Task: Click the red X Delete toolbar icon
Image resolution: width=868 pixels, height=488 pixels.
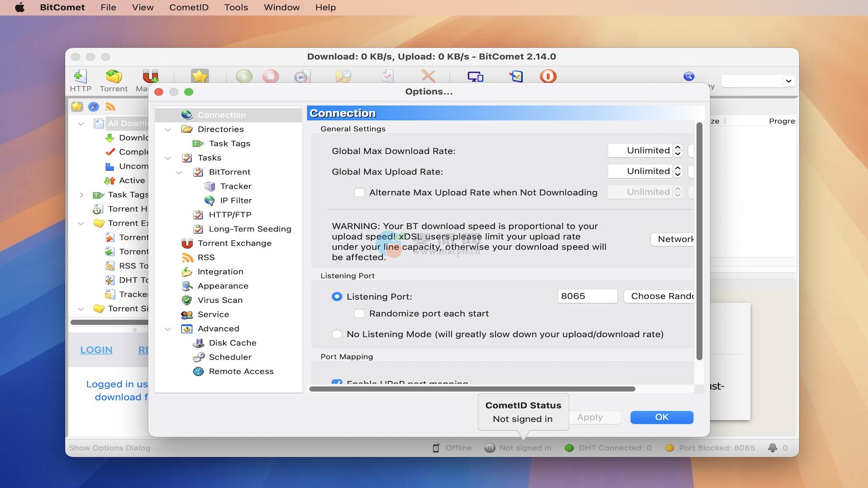Action: click(x=428, y=76)
